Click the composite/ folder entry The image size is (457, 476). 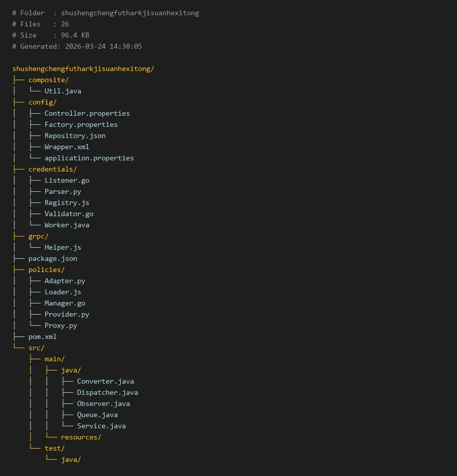[x=48, y=80]
